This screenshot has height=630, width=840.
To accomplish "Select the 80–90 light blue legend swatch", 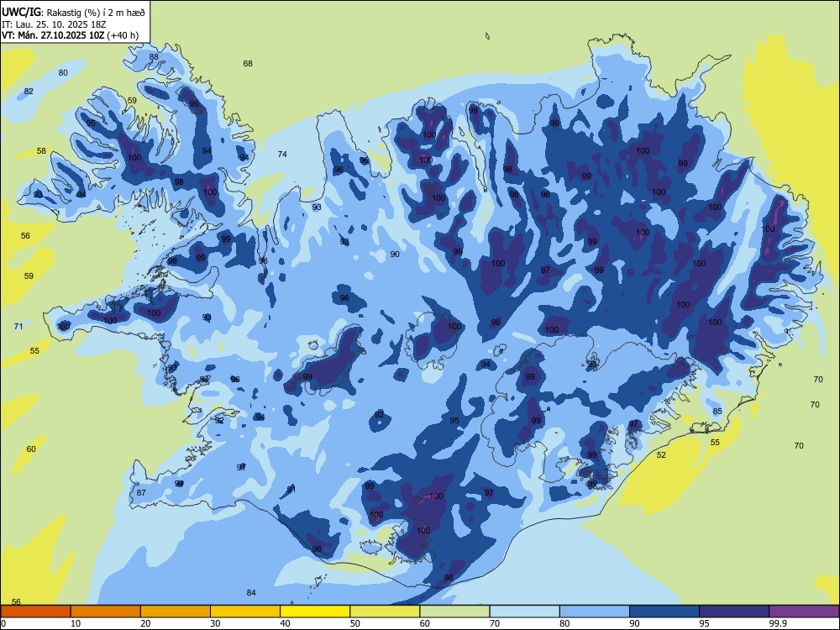I will [x=595, y=612].
